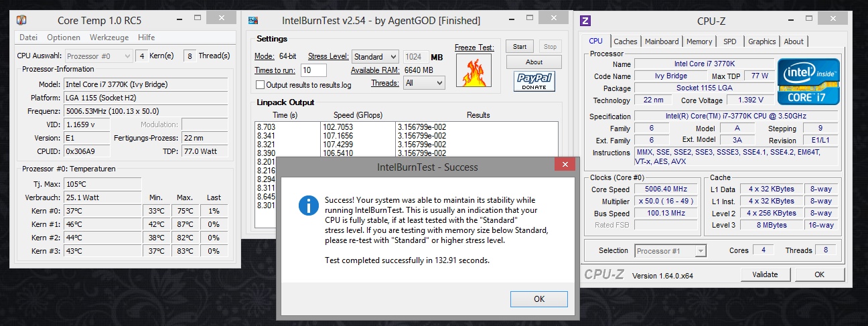This screenshot has height=326, width=868.
Task: Click the Stop button in IntelBurnTest
Action: 550,47
